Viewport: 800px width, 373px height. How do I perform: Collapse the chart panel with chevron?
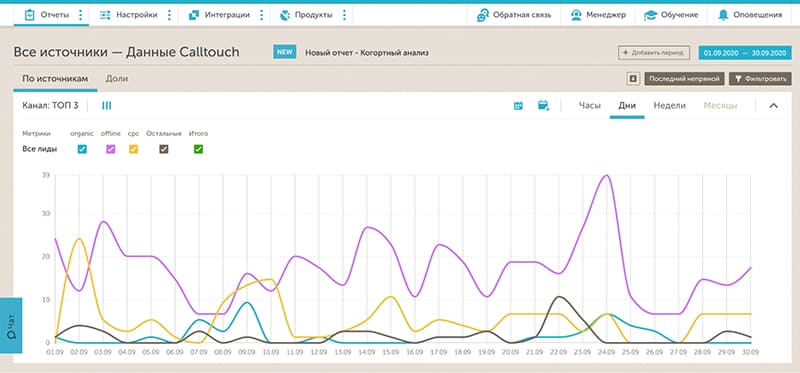tap(773, 106)
